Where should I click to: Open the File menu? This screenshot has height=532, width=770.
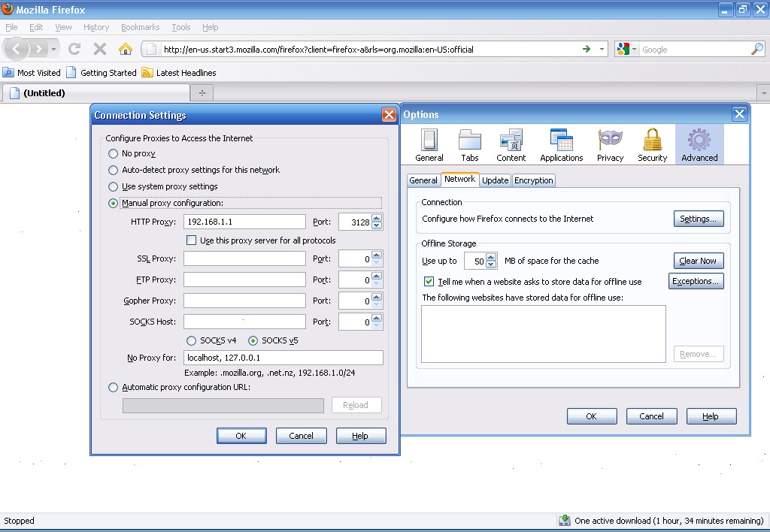pyautogui.click(x=11, y=27)
